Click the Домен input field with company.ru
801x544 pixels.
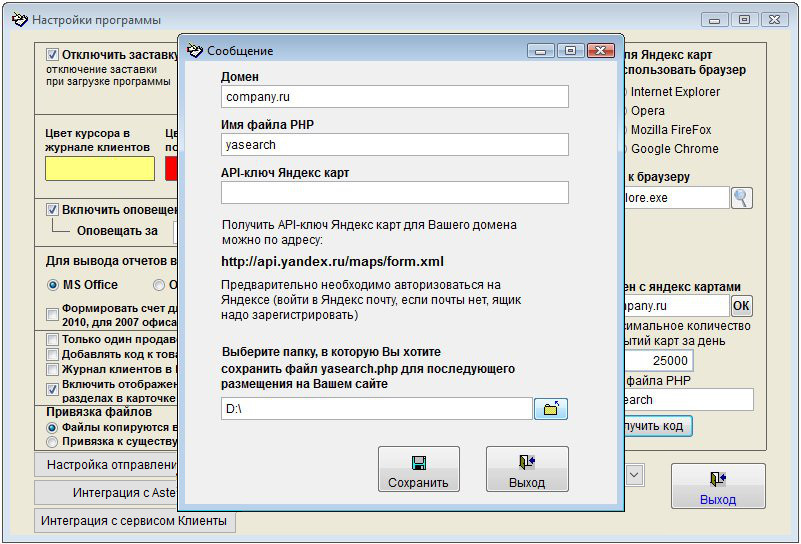click(395, 97)
